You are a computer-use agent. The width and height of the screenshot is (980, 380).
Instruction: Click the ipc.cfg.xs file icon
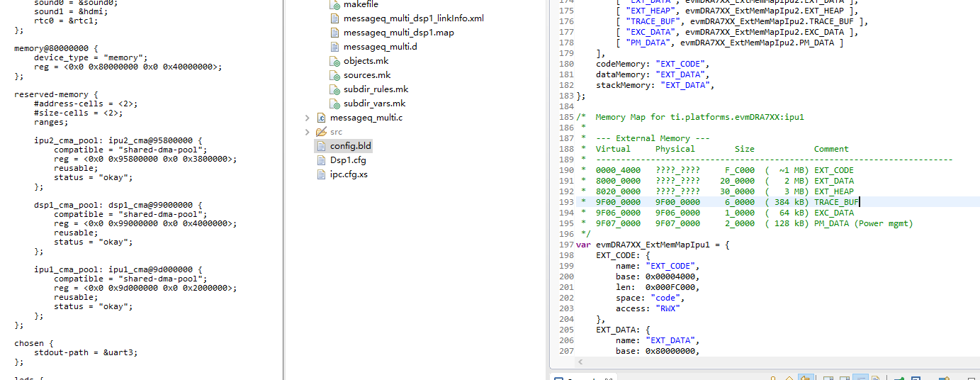(x=321, y=174)
